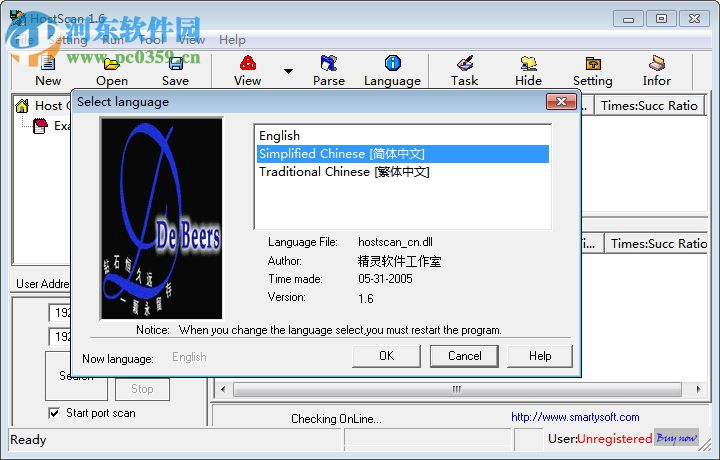Open a file with the Open icon

pos(112,71)
